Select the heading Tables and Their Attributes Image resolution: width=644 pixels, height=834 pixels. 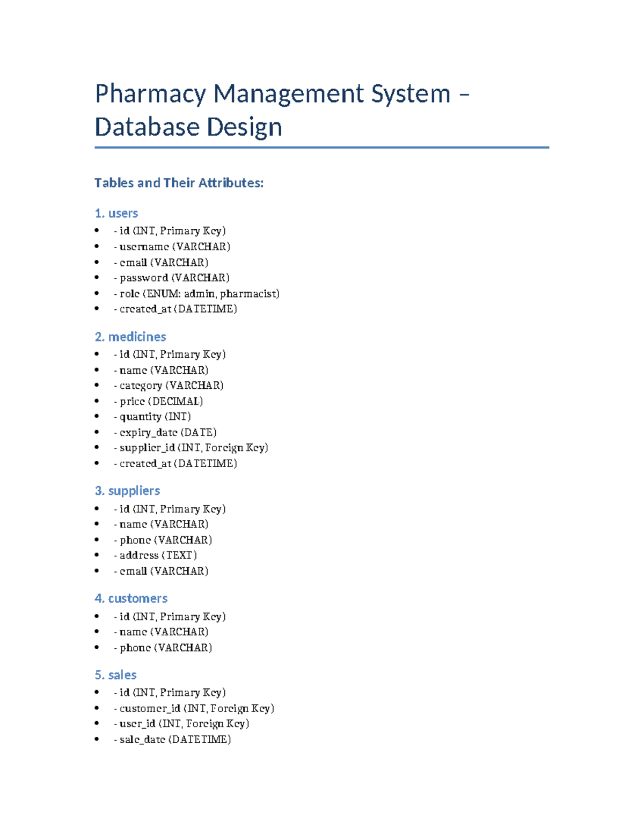pyautogui.click(x=179, y=183)
